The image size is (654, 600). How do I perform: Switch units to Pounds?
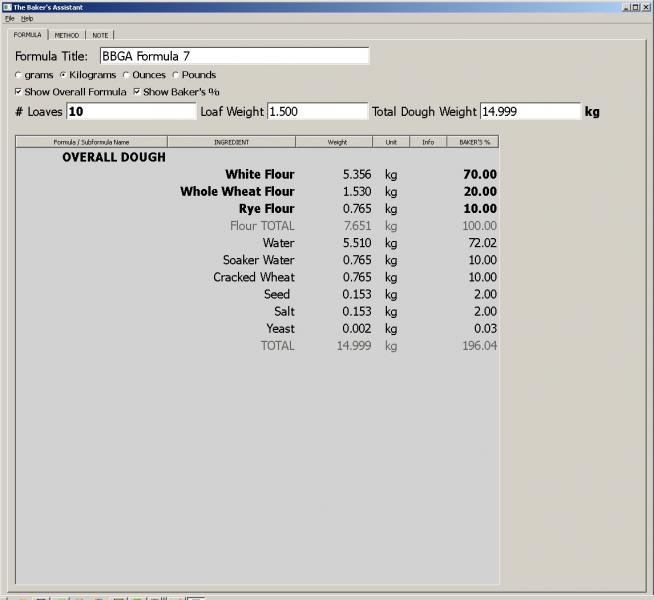pyautogui.click(x=176, y=75)
